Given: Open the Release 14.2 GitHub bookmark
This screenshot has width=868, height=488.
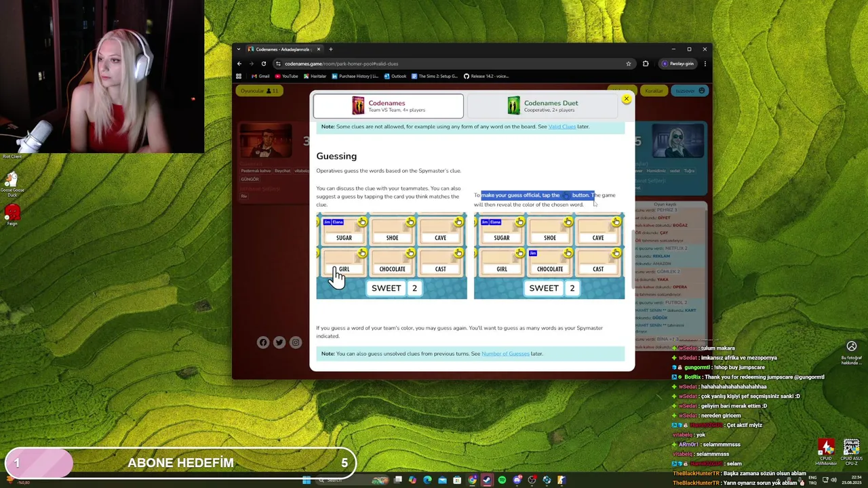Looking at the screenshot, I should tap(486, 76).
